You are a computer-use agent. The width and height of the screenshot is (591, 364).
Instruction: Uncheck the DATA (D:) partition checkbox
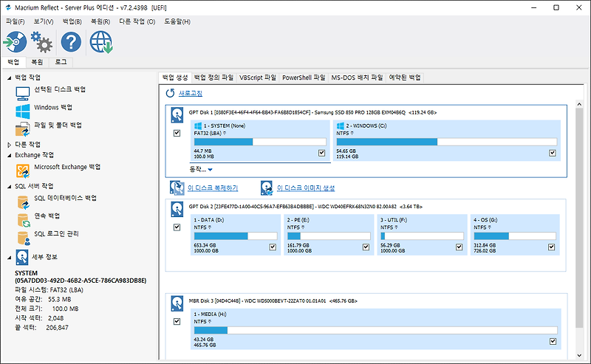(273, 247)
